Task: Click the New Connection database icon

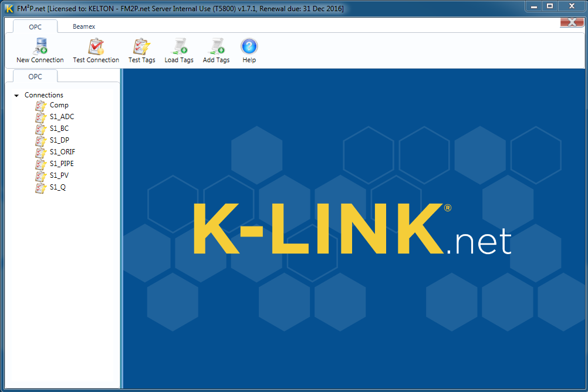Action: pyautogui.click(x=40, y=46)
